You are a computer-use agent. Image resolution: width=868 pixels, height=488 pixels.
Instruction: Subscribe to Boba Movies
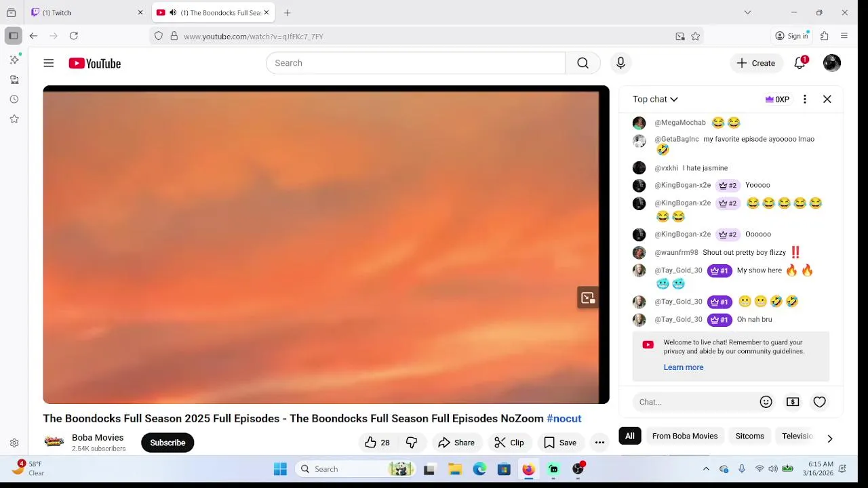click(x=167, y=443)
